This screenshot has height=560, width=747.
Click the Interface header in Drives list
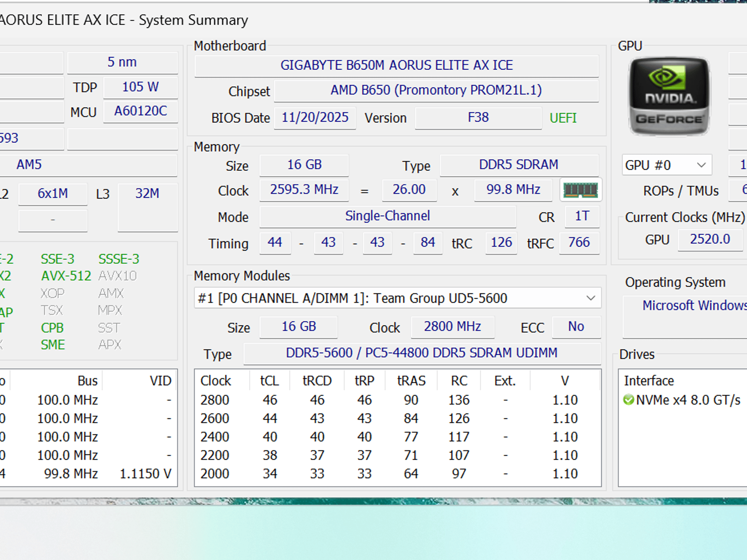click(649, 381)
